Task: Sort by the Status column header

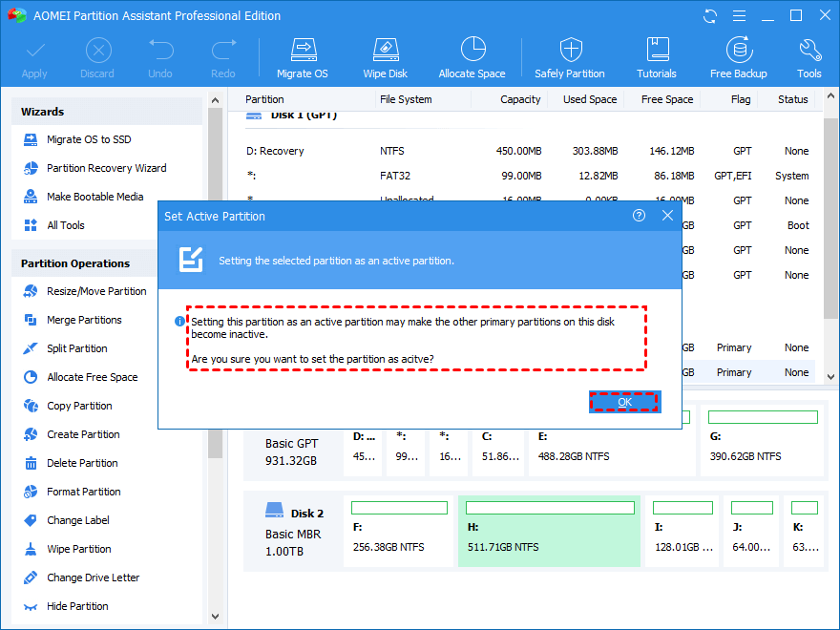Action: [793, 99]
